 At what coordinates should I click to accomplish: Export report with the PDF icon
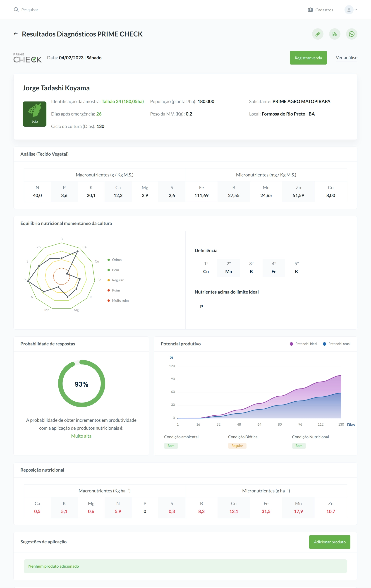coord(335,34)
